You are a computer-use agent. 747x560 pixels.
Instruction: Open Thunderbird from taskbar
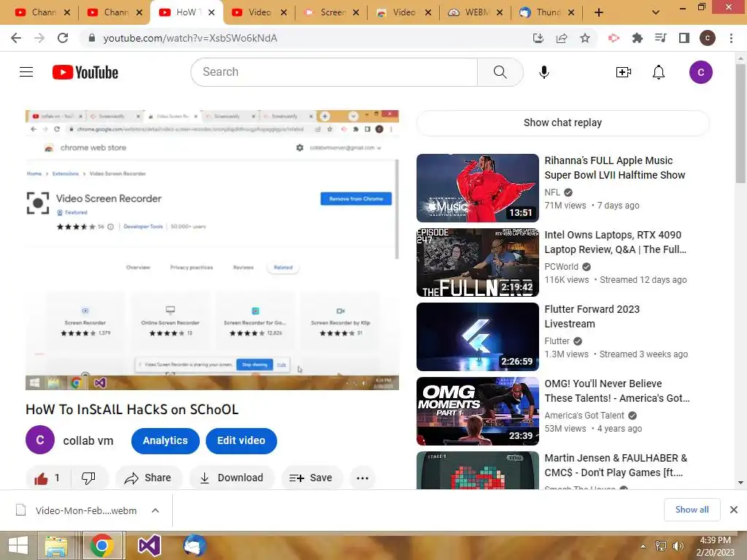195,546
